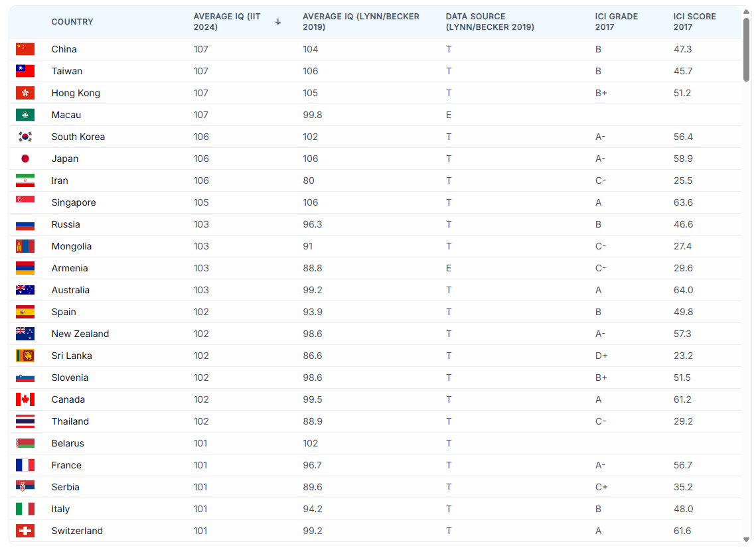Select the country name Iran

pyautogui.click(x=60, y=180)
